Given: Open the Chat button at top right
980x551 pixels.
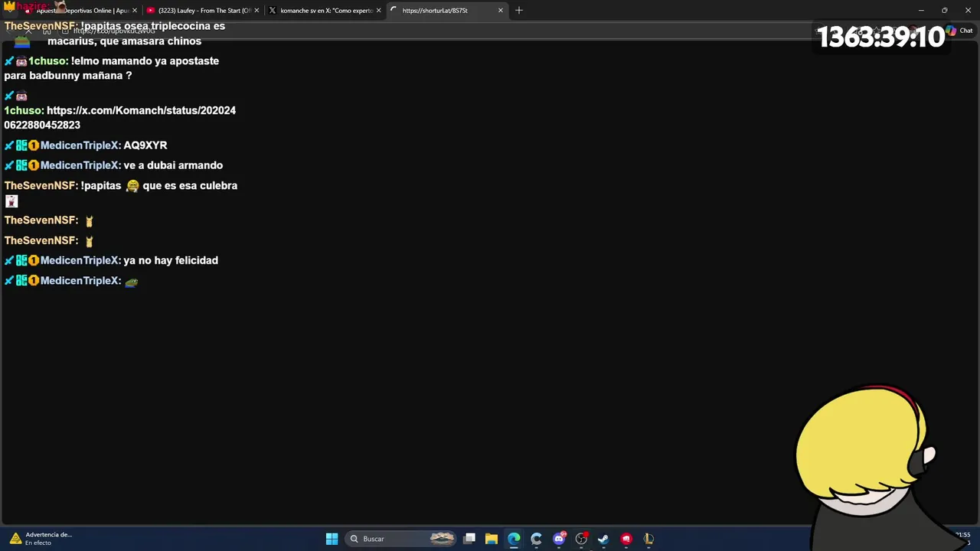Looking at the screenshot, I should (x=959, y=31).
